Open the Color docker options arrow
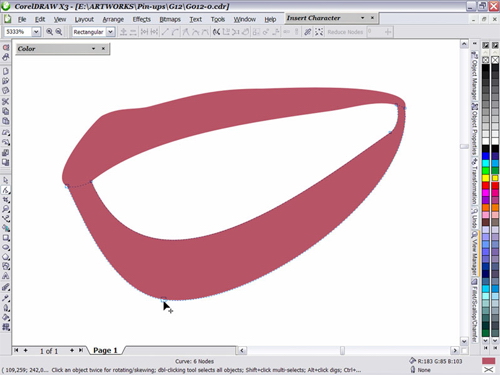Image resolution: width=500 pixels, height=375 pixels. 94,49
